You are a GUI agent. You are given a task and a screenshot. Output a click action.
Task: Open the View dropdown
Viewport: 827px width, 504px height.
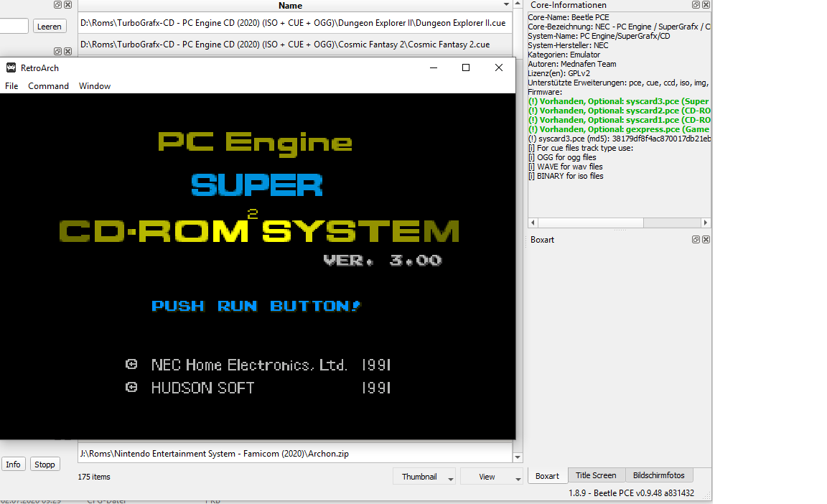click(492, 477)
